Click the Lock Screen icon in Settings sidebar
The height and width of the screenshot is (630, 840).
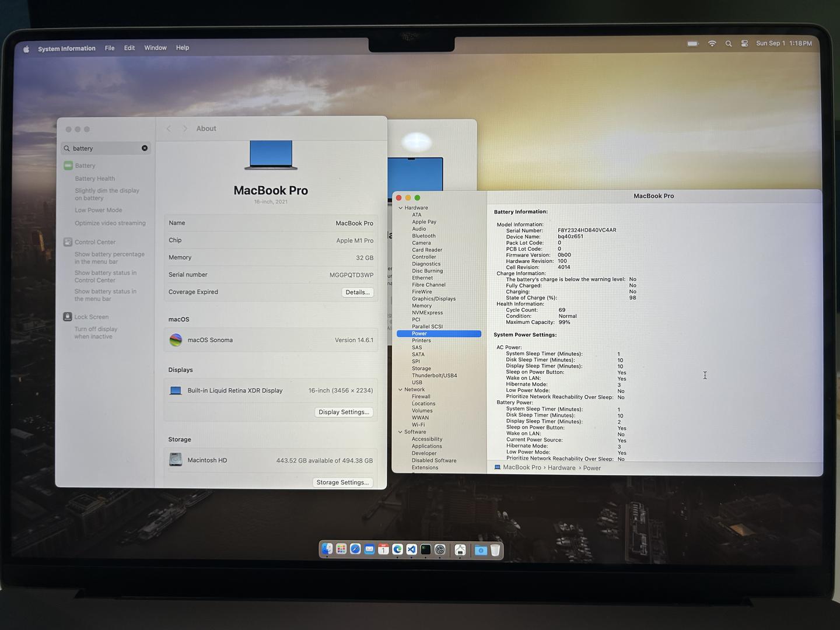click(68, 317)
